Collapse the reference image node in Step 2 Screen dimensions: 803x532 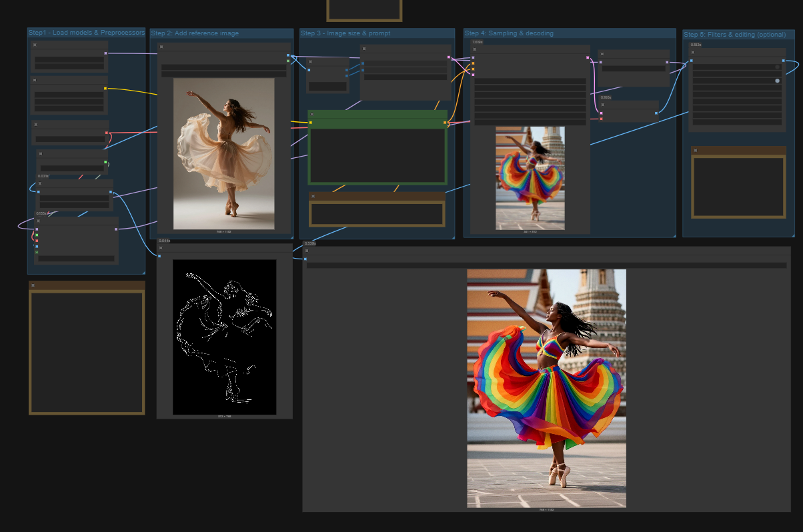point(161,47)
